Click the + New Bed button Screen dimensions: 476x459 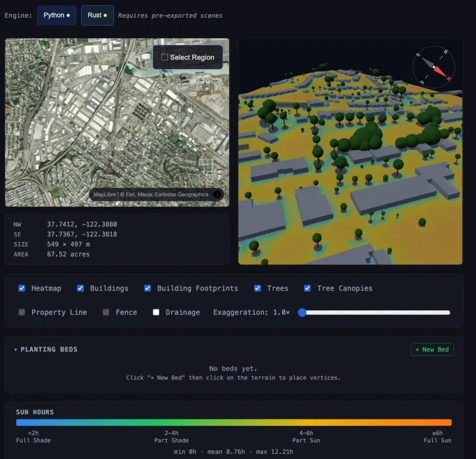432,349
